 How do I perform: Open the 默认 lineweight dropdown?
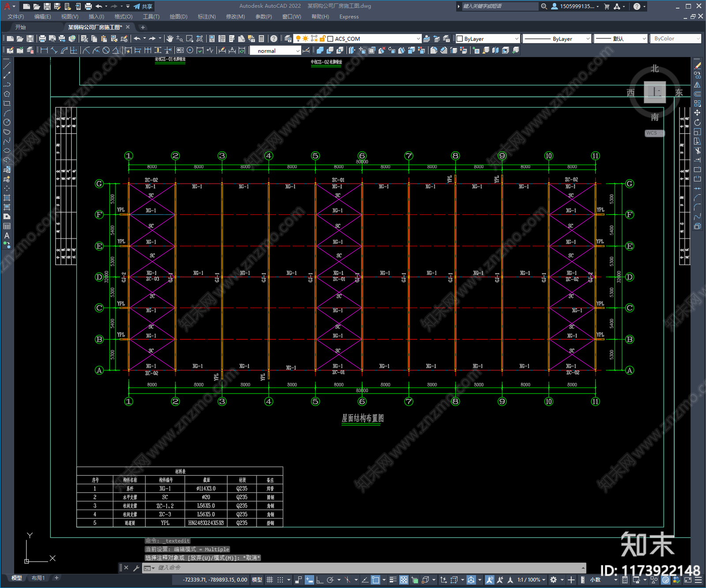click(x=620, y=39)
